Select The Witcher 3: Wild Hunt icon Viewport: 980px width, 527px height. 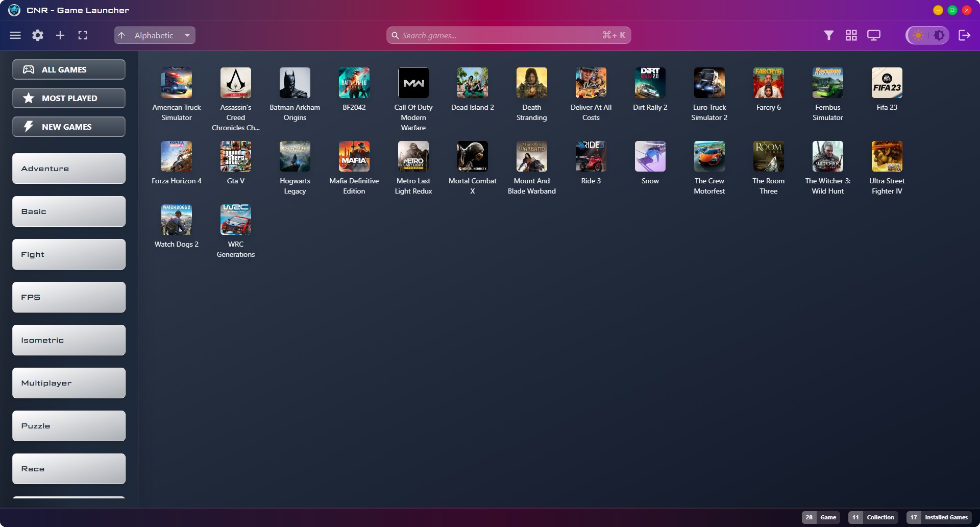click(828, 156)
